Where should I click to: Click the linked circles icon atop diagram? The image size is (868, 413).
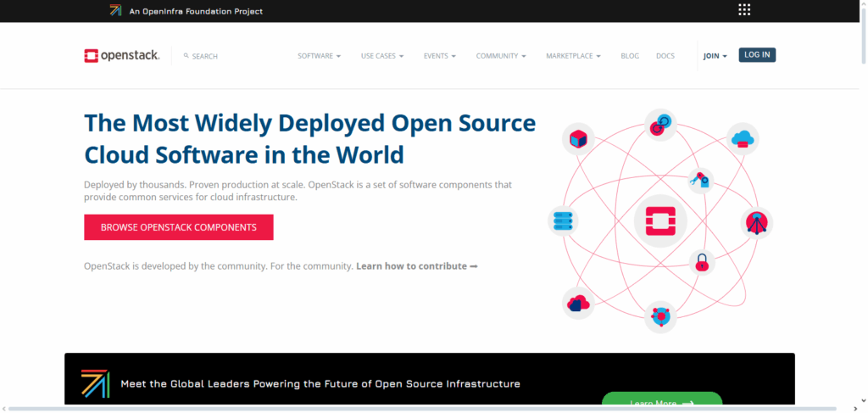[x=659, y=124]
